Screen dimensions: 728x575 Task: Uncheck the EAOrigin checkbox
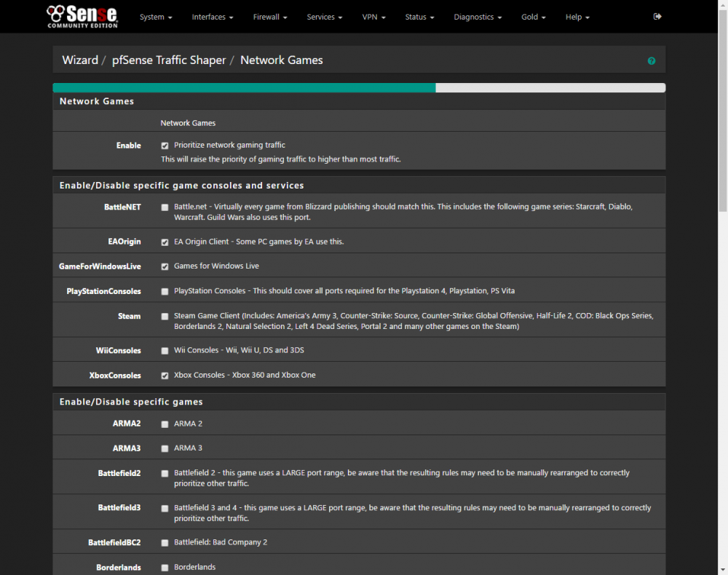pyautogui.click(x=165, y=242)
